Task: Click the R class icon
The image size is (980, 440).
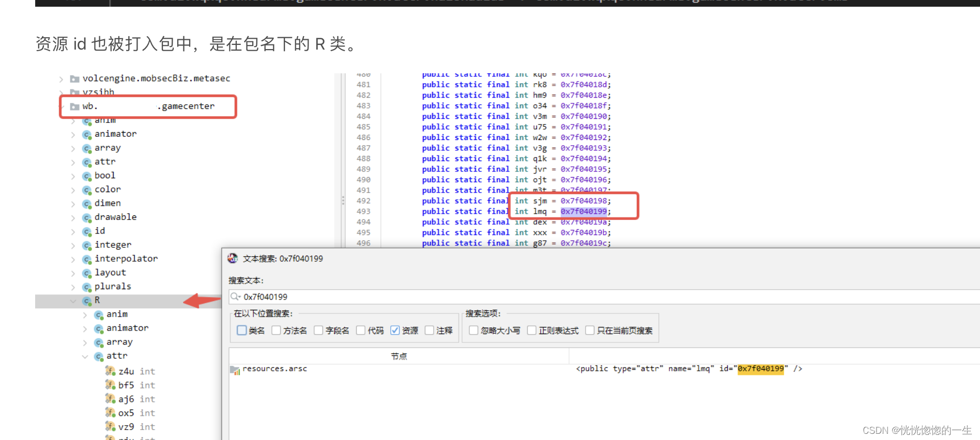Action: point(87,301)
